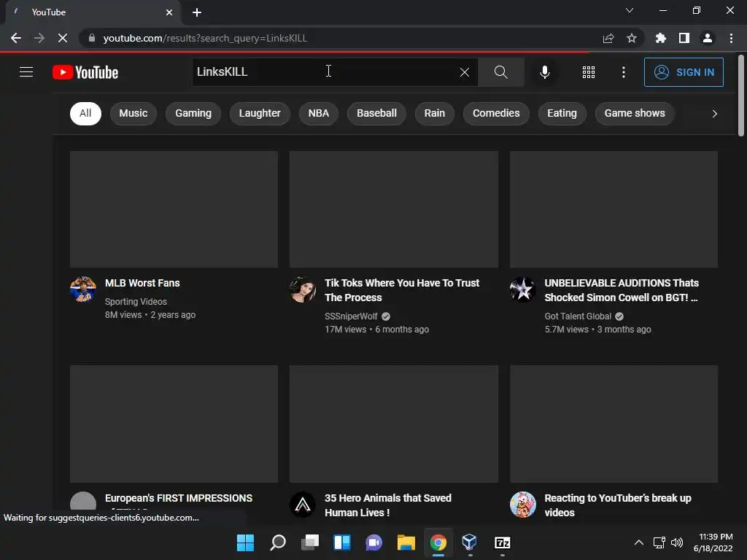Click SSSniperWolf channel avatar
This screenshot has width=747, height=560.
pos(303,289)
